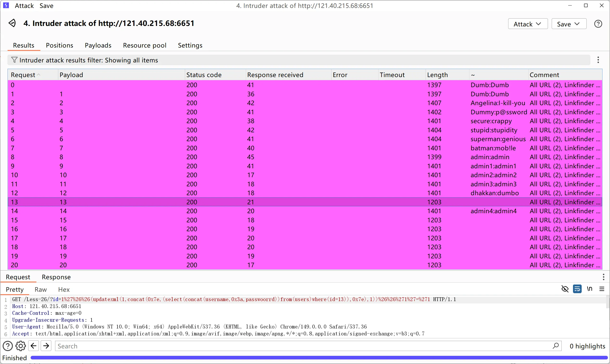Select result row with Dummy:p@ssword
610x364 pixels.
pos(305,112)
